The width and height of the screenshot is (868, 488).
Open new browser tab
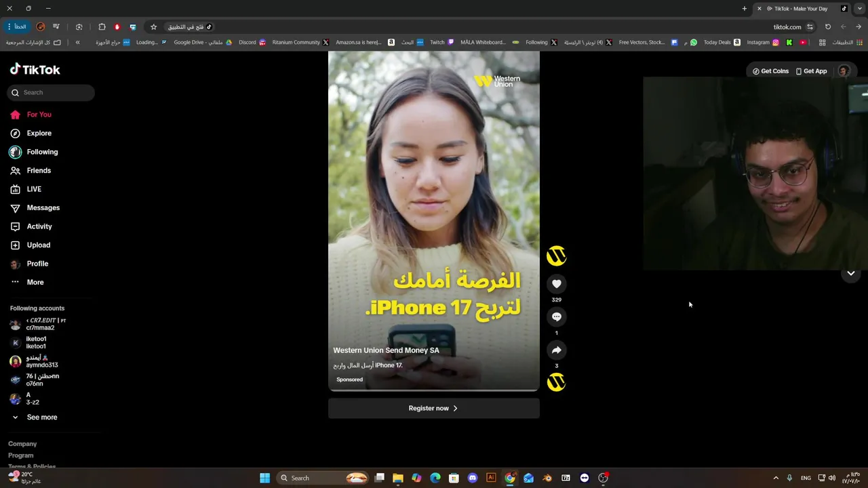(745, 9)
